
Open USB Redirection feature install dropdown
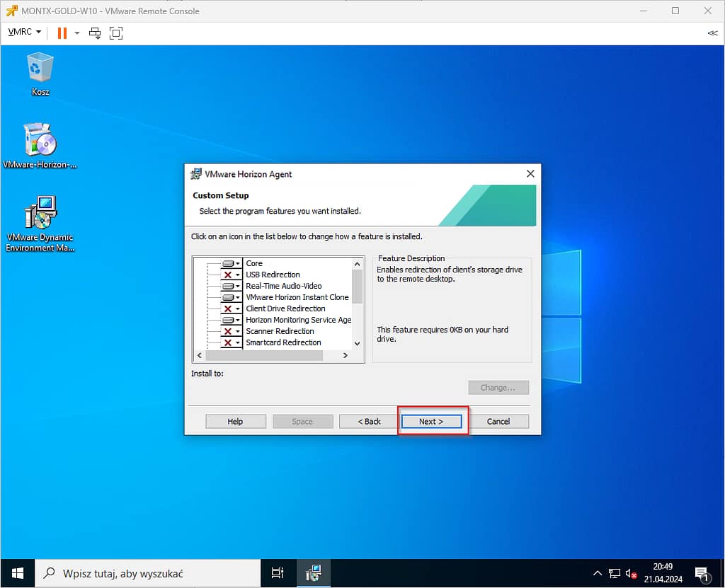click(x=231, y=275)
